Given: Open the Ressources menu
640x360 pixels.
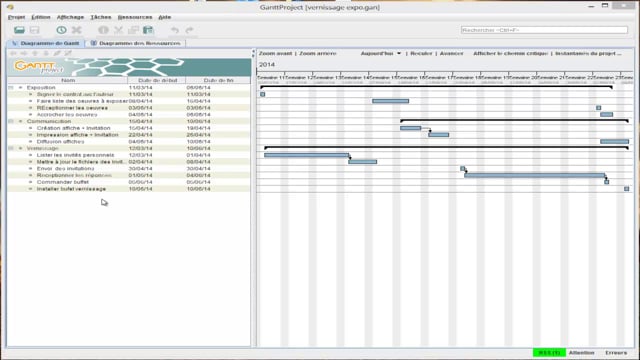Looking at the screenshot, I should pyautogui.click(x=135, y=17).
